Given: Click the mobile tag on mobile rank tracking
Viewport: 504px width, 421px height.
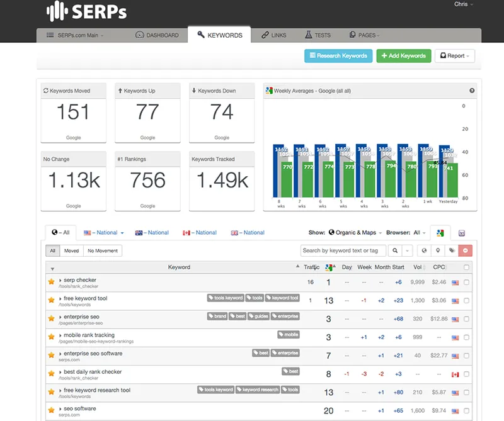Looking at the screenshot, I should coord(289,335).
